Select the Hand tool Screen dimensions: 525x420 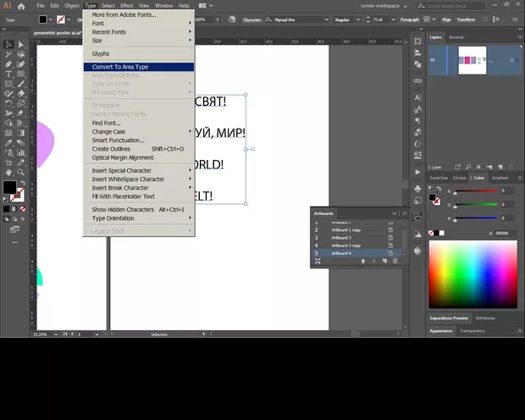click(x=8, y=171)
